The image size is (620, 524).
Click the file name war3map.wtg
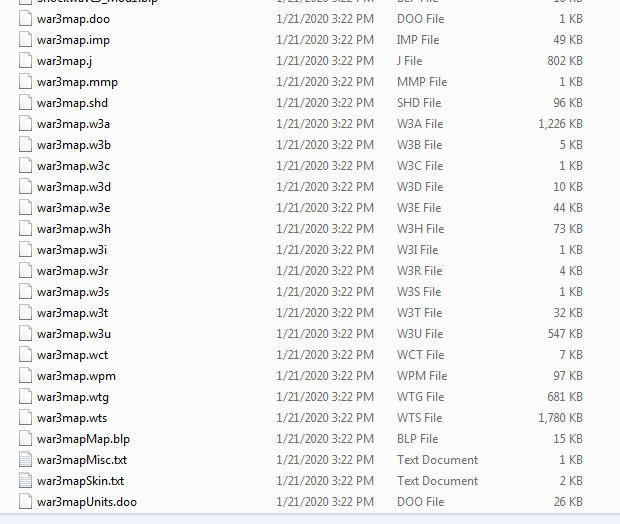(x=73, y=397)
